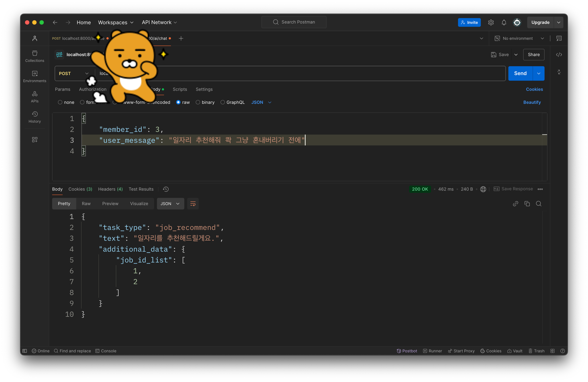The height and width of the screenshot is (382, 588).
Task: Search within the response body
Action: [x=539, y=204]
